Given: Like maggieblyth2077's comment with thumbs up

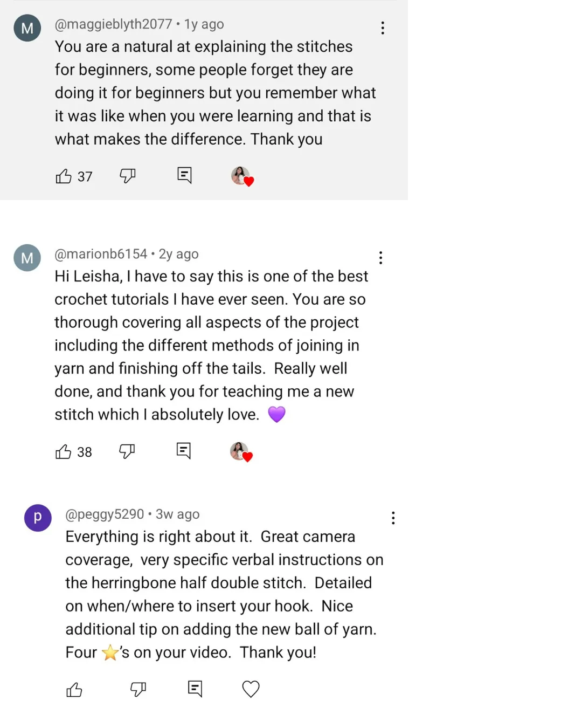Looking at the screenshot, I should [64, 176].
